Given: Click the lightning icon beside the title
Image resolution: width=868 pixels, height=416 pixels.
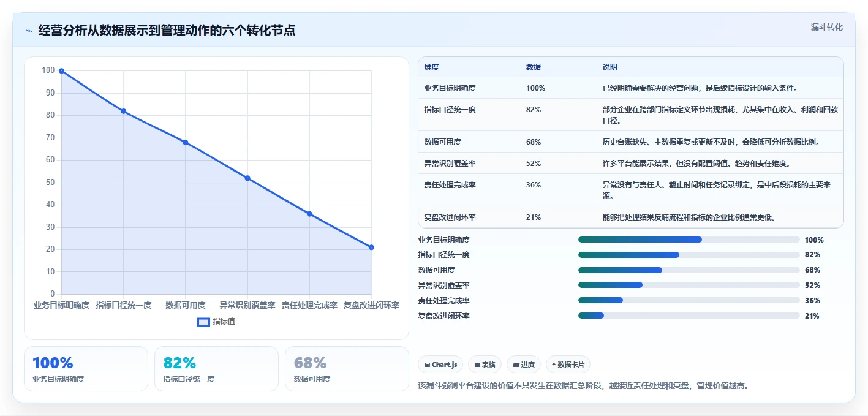Looking at the screenshot, I should click(x=29, y=31).
